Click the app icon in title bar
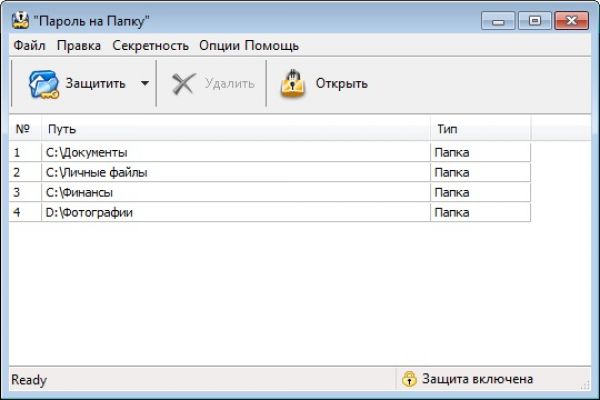The width and height of the screenshot is (600, 400). coord(18,21)
